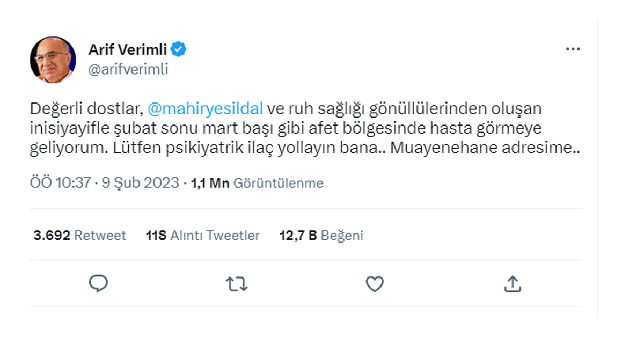This screenshot has height=337, width=644.
Task: Show the 3.692 Retweet list
Action: [79, 235]
